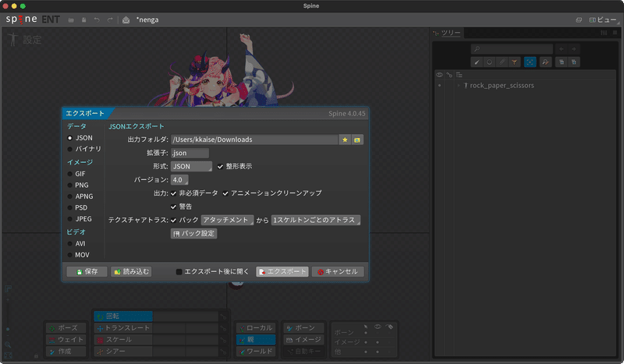Click the attachment paperclip filter icon in the tree panel

click(x=502, y=62)
